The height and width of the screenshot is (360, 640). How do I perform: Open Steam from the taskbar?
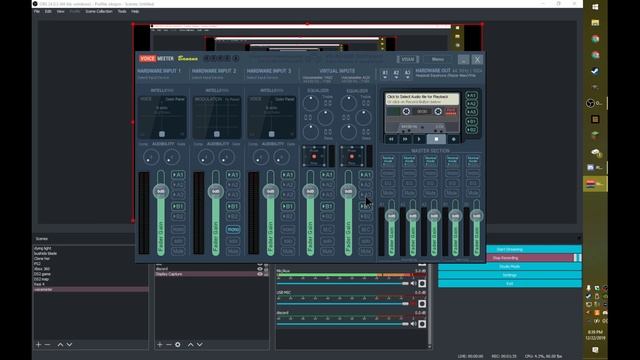click(x=595, y=71)
